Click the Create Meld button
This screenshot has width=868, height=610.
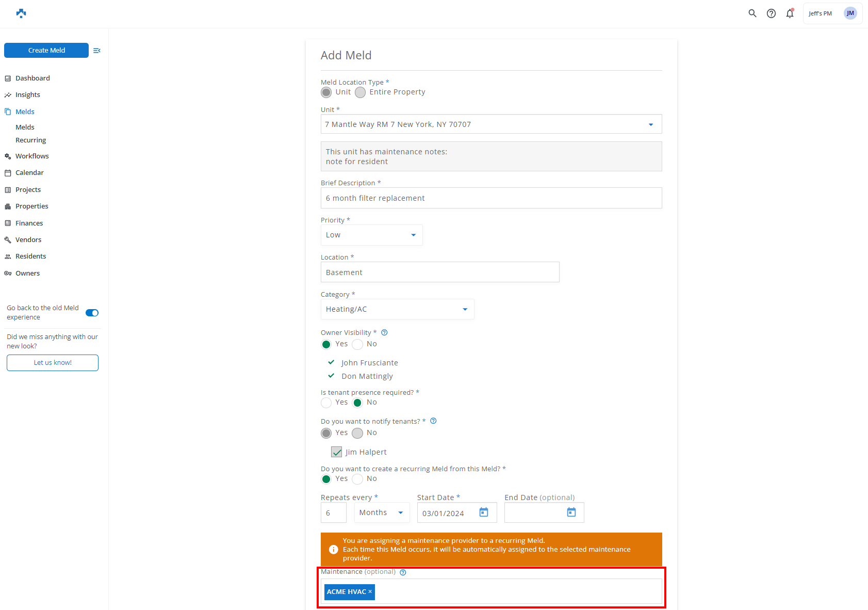(46, 51)
